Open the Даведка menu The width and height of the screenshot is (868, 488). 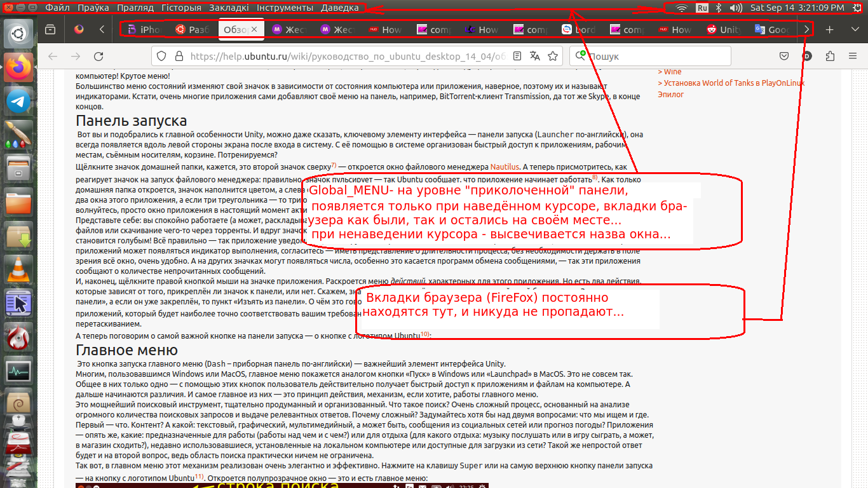(x=339, y=8)
